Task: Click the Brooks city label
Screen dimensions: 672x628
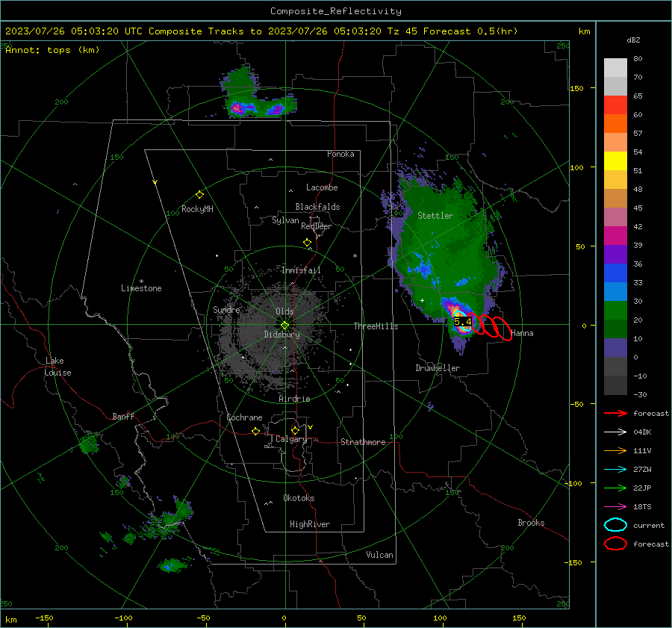Action: pyautogui.click(x=531, y=523)
